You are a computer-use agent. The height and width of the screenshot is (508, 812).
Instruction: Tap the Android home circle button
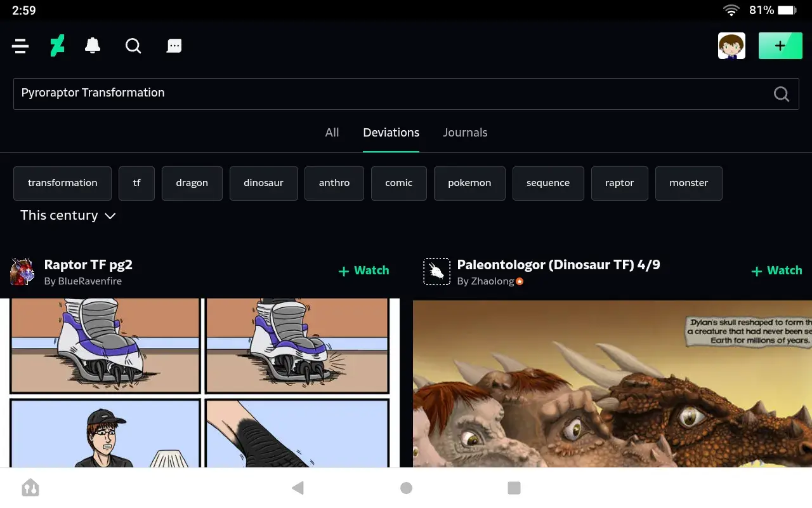[x=407, y=488]
